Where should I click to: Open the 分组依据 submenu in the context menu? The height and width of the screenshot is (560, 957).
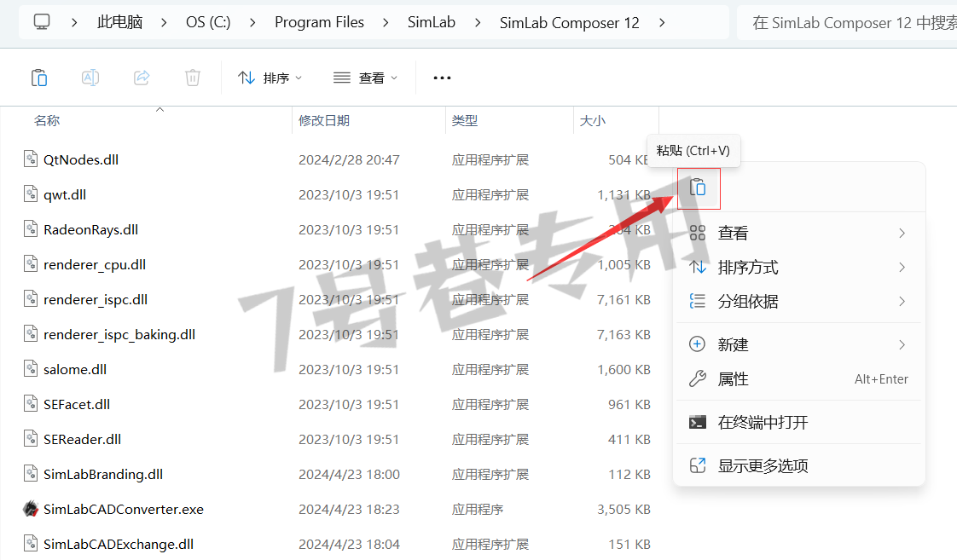pos(799,302)
